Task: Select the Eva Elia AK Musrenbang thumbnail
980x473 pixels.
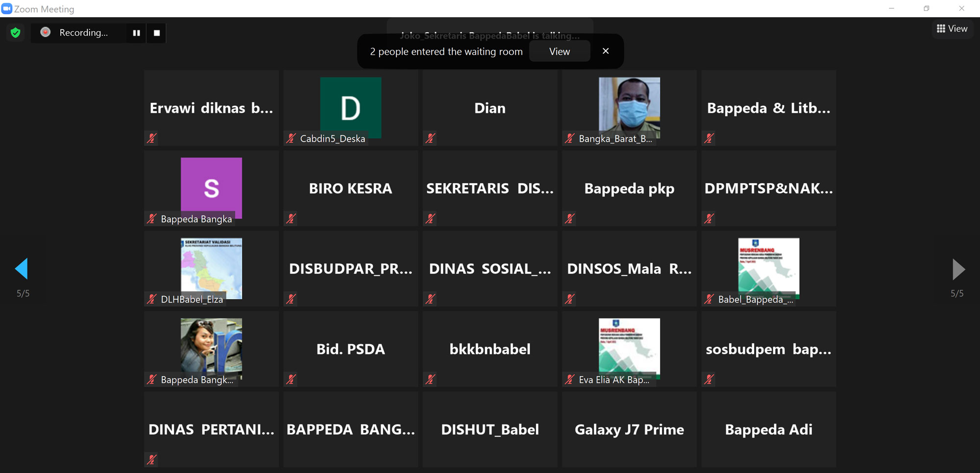Action: (629, 347)
